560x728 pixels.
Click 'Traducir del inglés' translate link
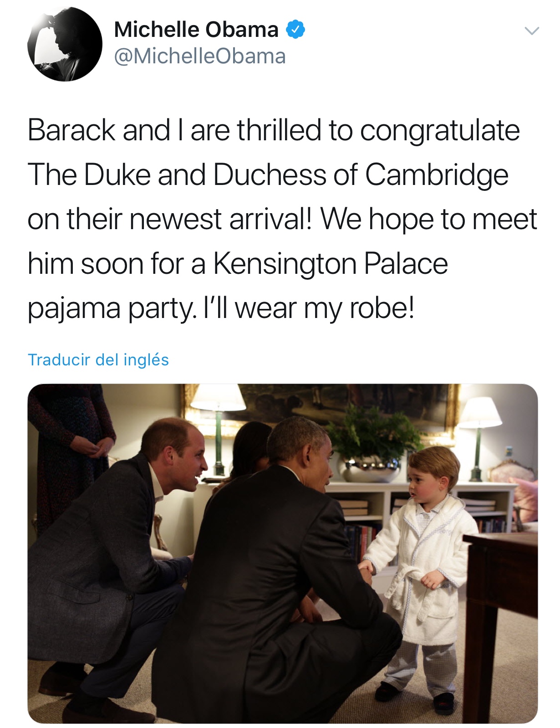[x=98, y=359]
